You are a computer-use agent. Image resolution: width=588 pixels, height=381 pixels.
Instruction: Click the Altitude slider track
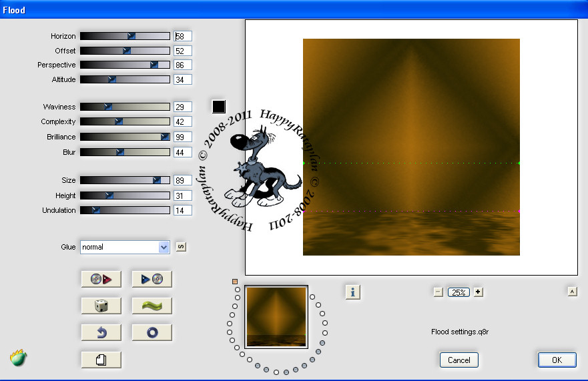point(125,79)
